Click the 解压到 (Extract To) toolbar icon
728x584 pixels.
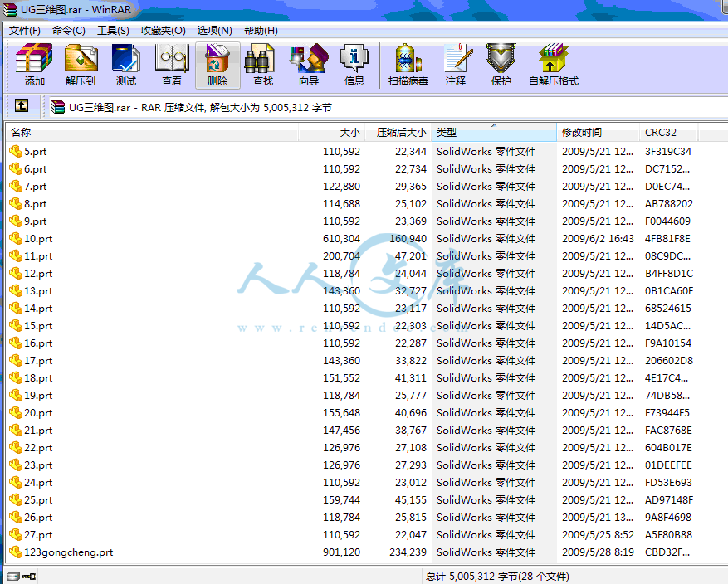tap(81, 65)
